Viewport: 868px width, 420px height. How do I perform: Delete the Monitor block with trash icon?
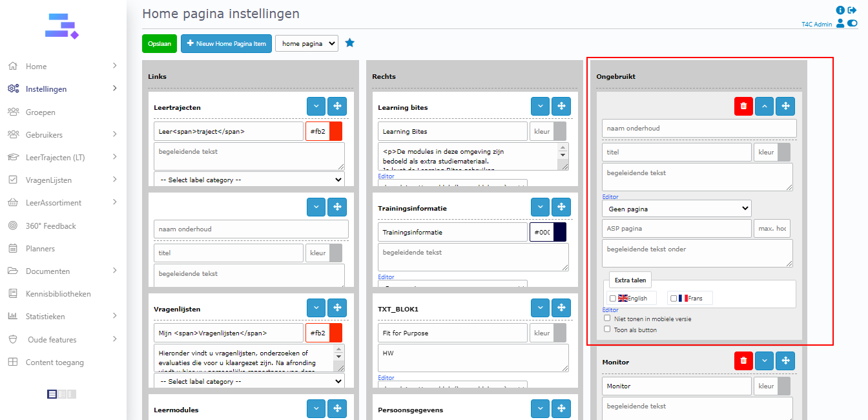[743, 362]
